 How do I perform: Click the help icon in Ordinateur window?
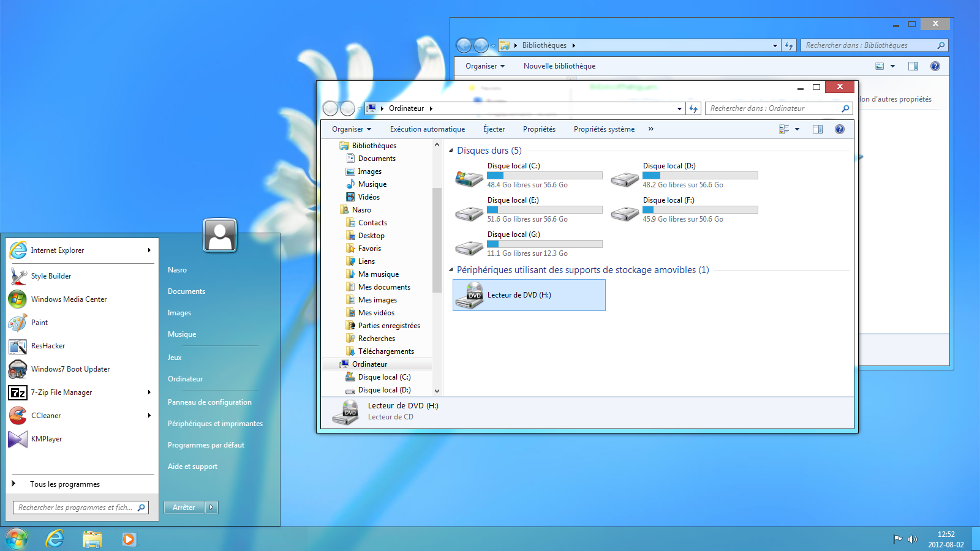point(839,129)
